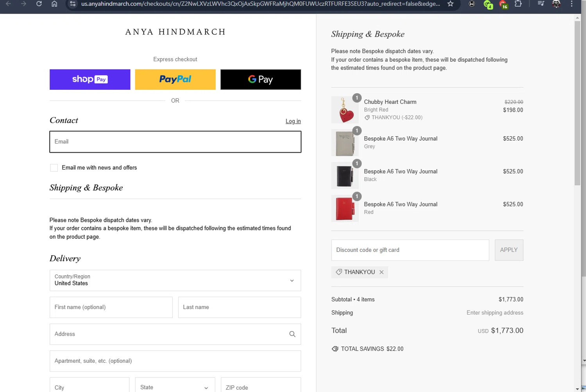Image resolution: width=586 pixels, height=392 pixels.
Task: Remove the THANKYOU discount code
Action: [382, 272]
